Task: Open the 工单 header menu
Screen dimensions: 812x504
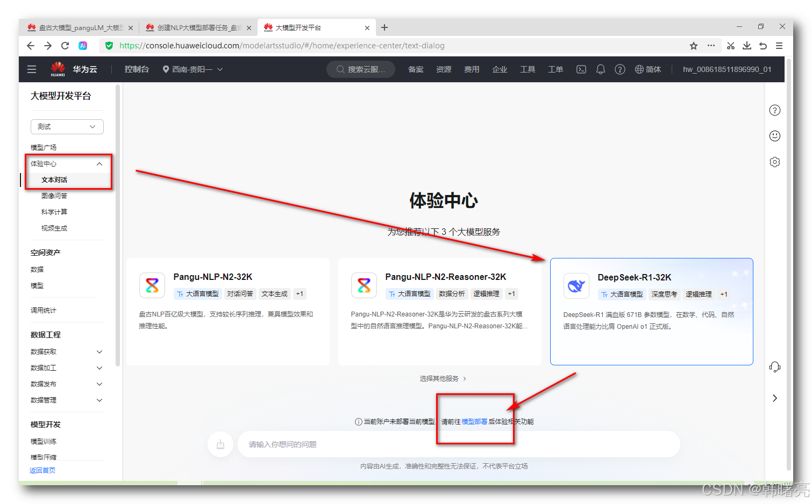Action: [555, 69]
